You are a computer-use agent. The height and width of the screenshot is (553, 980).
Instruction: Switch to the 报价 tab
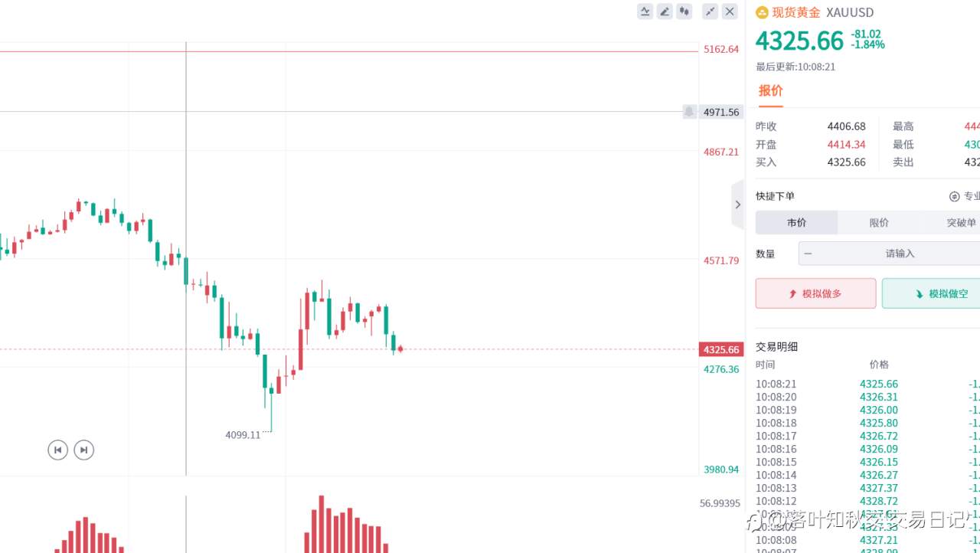coord(770,91)
